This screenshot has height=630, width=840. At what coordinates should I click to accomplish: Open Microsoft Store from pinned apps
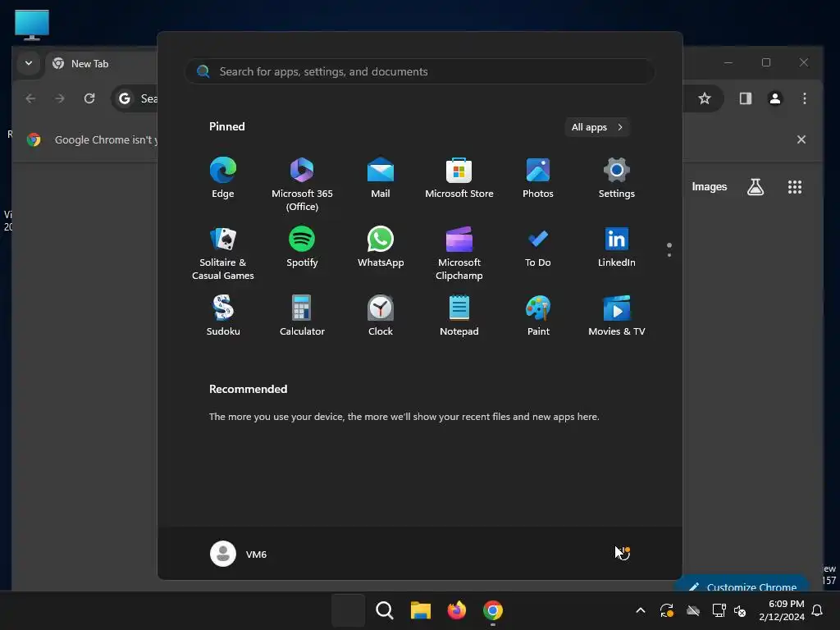point(459,178)
